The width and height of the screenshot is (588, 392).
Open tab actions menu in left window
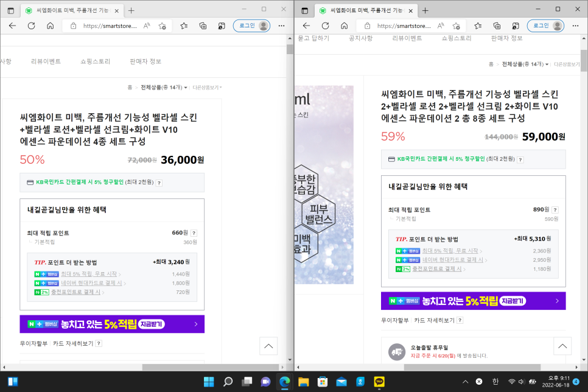tap(11, 10)
